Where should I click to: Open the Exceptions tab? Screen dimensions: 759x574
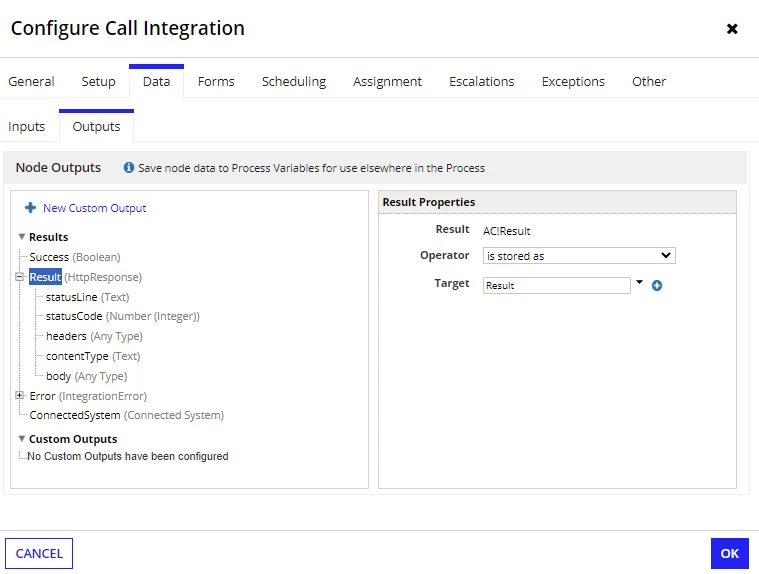tap(573, 81)
